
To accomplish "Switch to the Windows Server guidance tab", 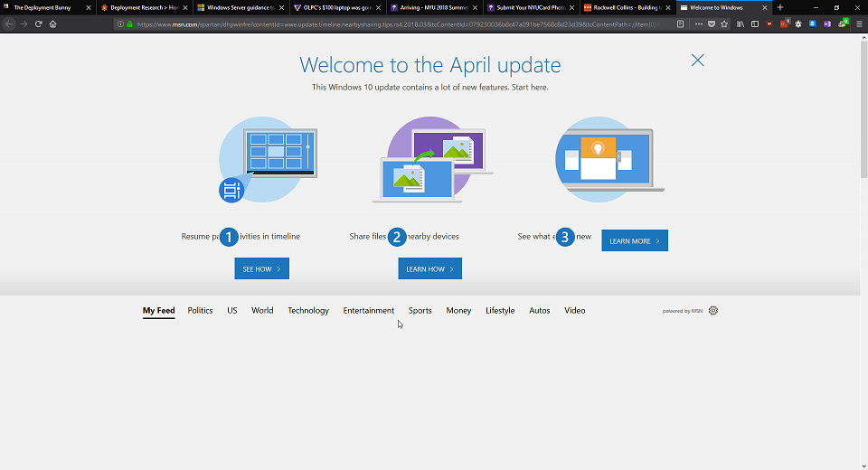I will (x=241, y=8).
